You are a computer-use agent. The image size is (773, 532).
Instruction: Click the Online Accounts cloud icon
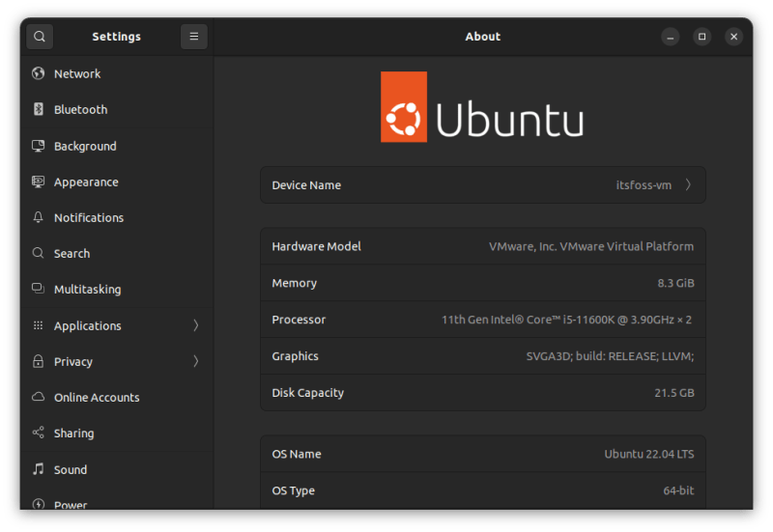tap(39, 398)
